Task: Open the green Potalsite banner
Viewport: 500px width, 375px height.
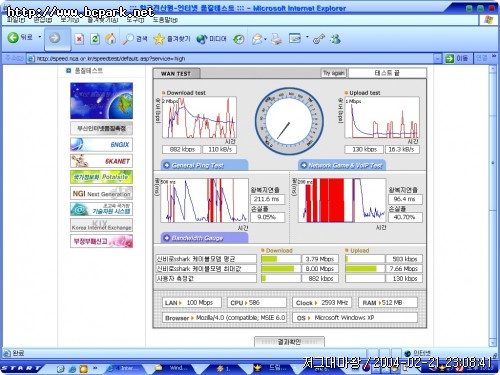Action: pyautogui.click(x=101, y=177)
